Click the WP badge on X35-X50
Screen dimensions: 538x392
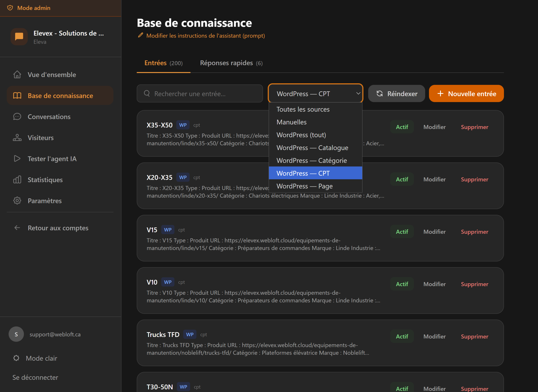click(x=183, y=125)
